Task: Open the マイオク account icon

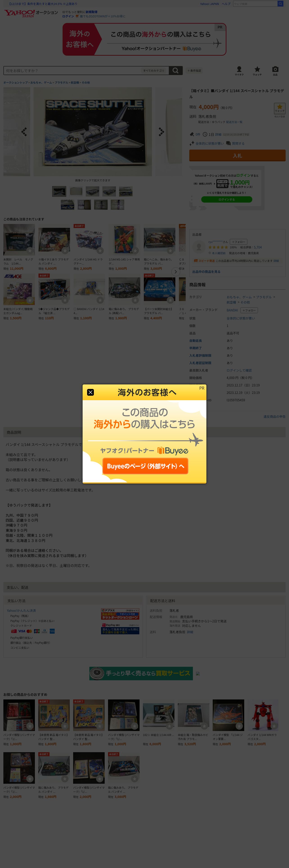Action: coord(239,71)
